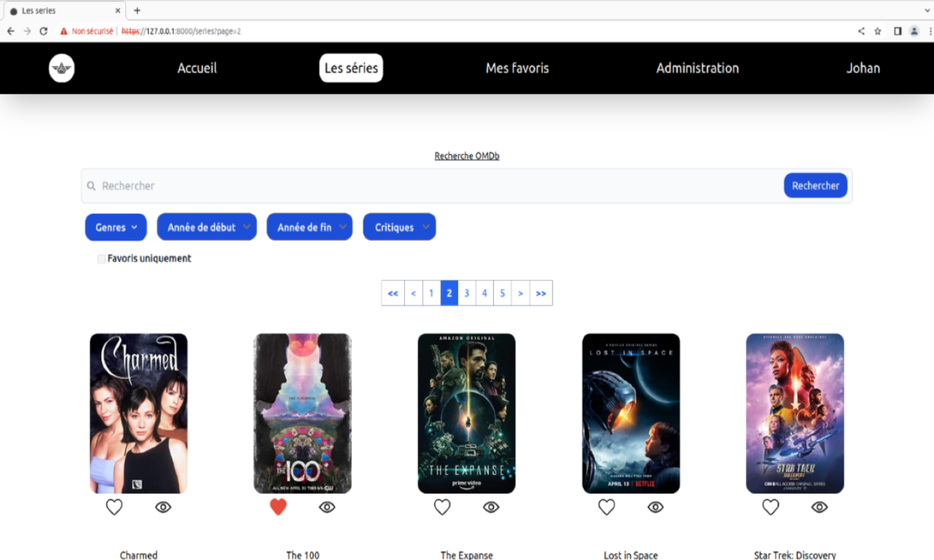Favorite Star Trek: Discovery heart icon
The image size is (934, 560).
pos(771,507)
